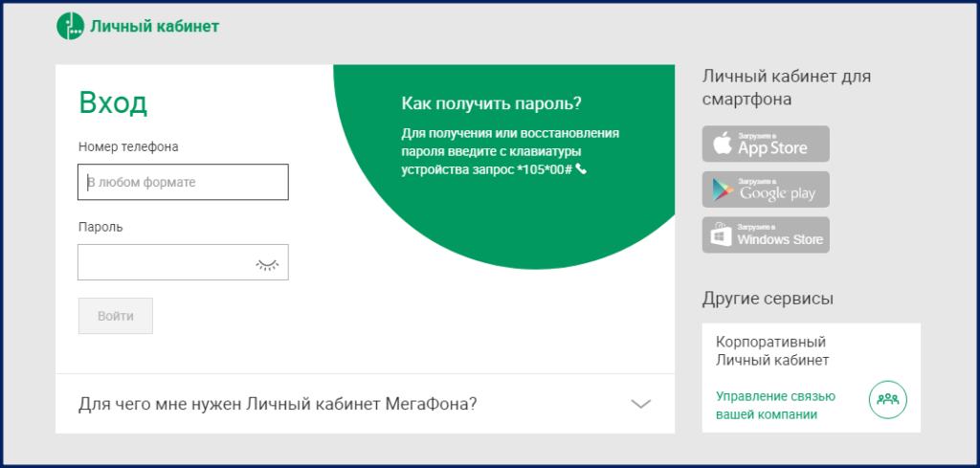Select the "Корпоративный Личный кабинет" card title
Viewport: 980px width, 468px height.
click(x=771, y=351)
